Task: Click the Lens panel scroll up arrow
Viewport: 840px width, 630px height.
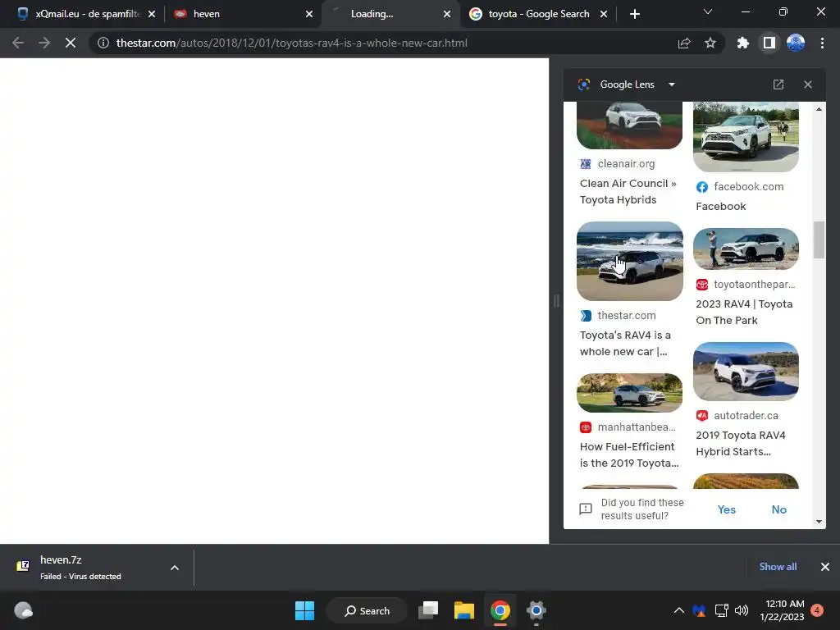Action: tap(819, 109)
